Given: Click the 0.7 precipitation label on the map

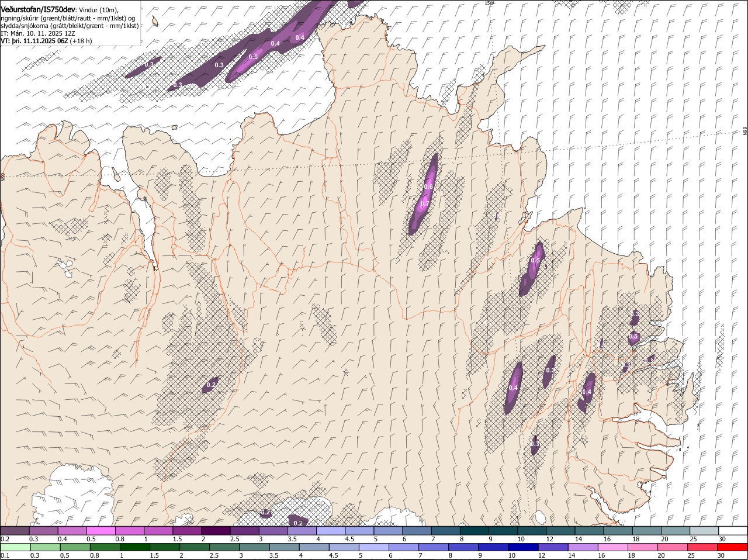Looking at the screenshot, I should [x=425, y=203].
